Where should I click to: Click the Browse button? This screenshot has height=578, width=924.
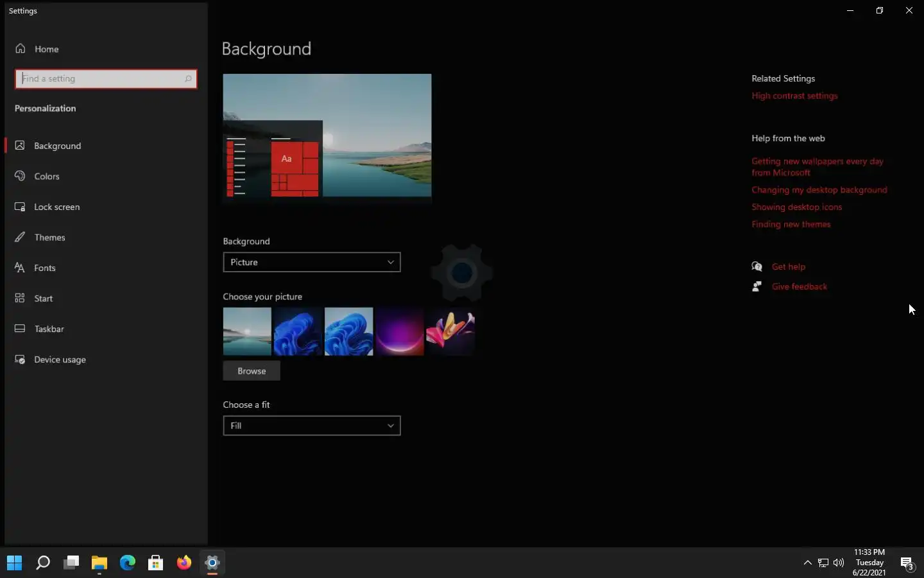[252, 371]
